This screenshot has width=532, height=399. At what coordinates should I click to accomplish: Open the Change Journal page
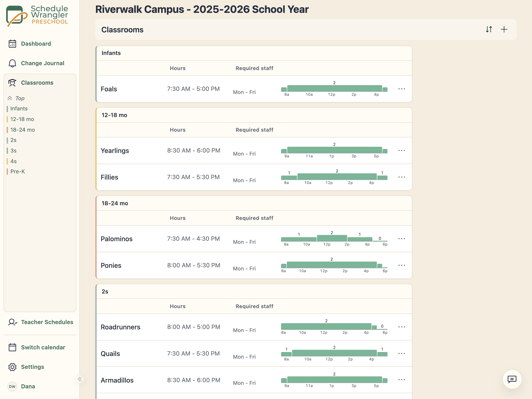pos(43,63)
